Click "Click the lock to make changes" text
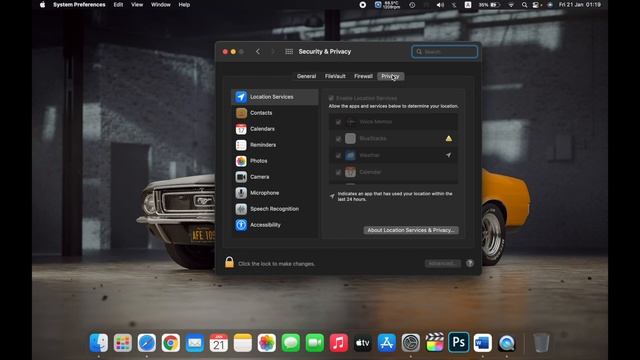Screen dimensions: 640x360 (x=276, y=264)
